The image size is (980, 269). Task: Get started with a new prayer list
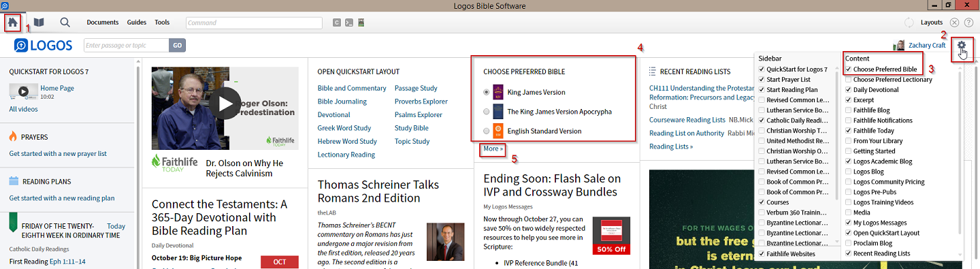click(58, 154)
